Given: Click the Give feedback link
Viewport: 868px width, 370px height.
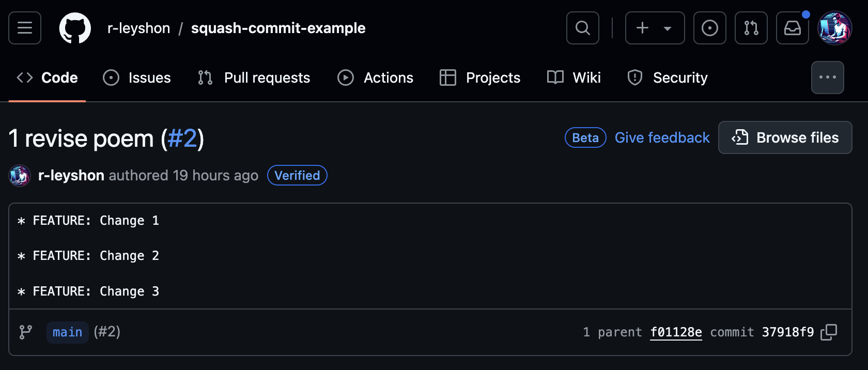Looking at the screenshot, I should click(x=662, y=137).
